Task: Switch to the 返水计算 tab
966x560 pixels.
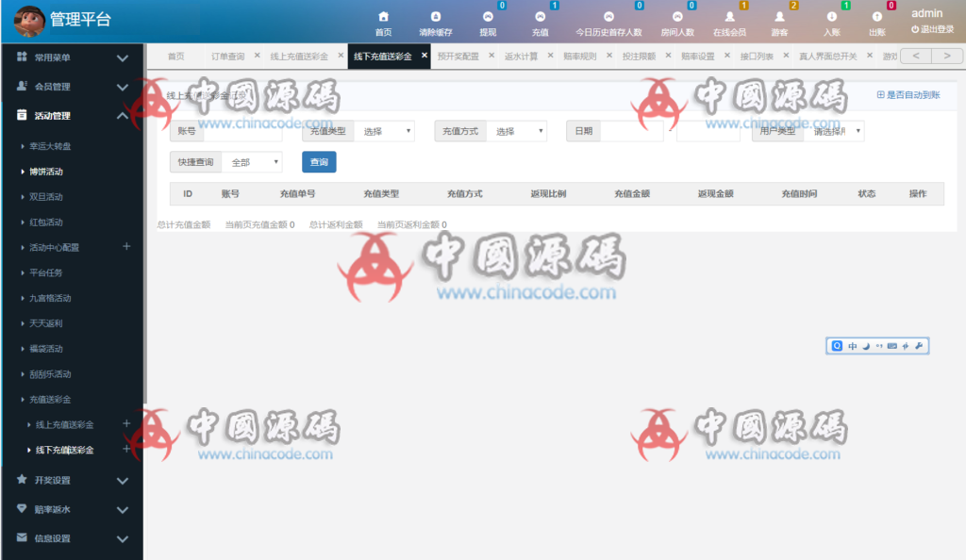Action: point(521,56)
